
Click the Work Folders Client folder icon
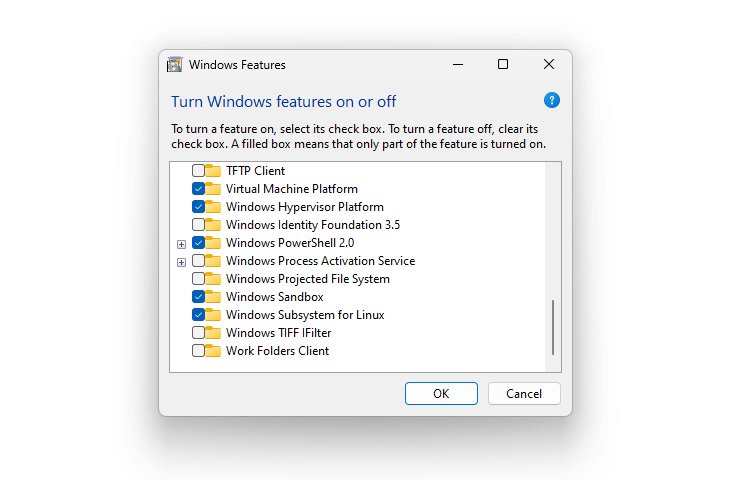click(x=213, y=351)
